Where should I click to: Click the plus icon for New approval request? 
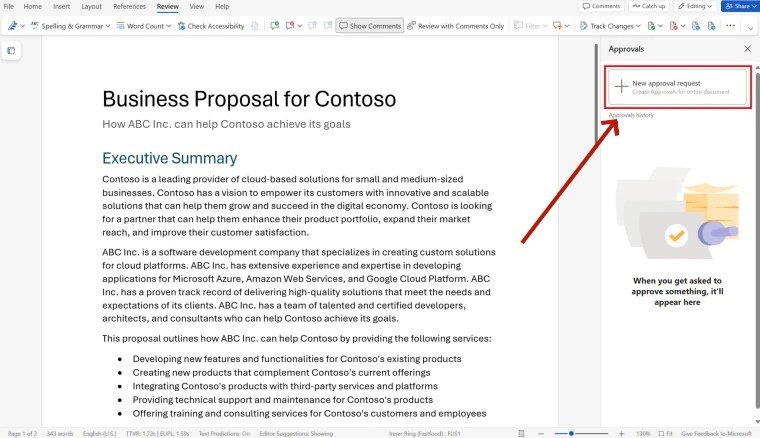621,87
